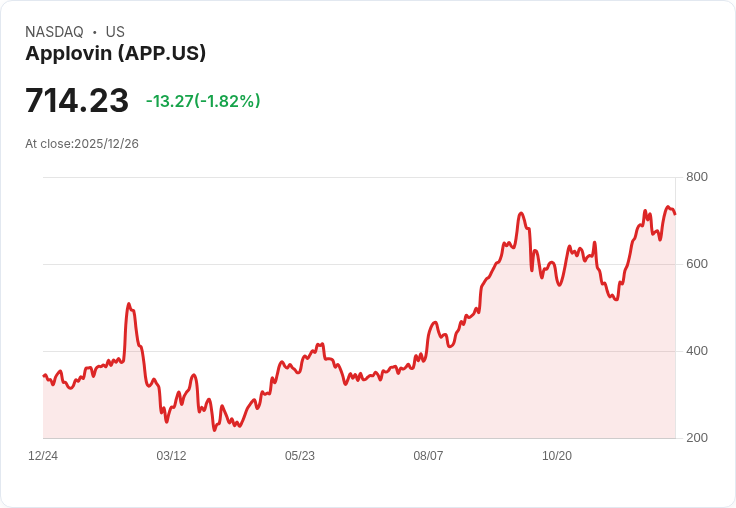The image size is (736, 508).
Task: Click the current price 714.23
Action: 77,101
